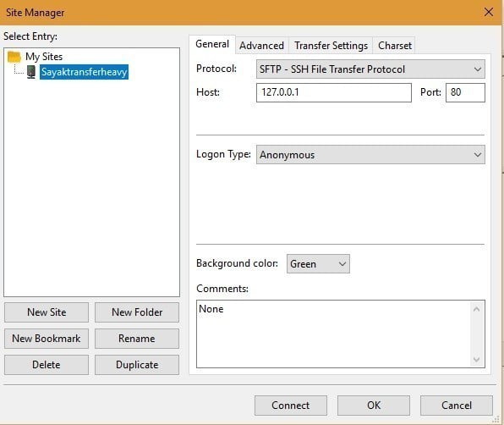Click the Host input field
This screenshot has width=504, height=425.
pyautogui.click(x=334, y=92)
